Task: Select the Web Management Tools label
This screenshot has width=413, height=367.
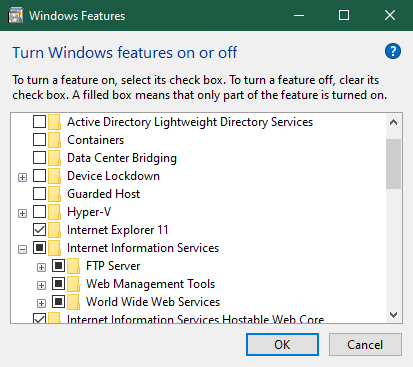Action: pos(150,284)
